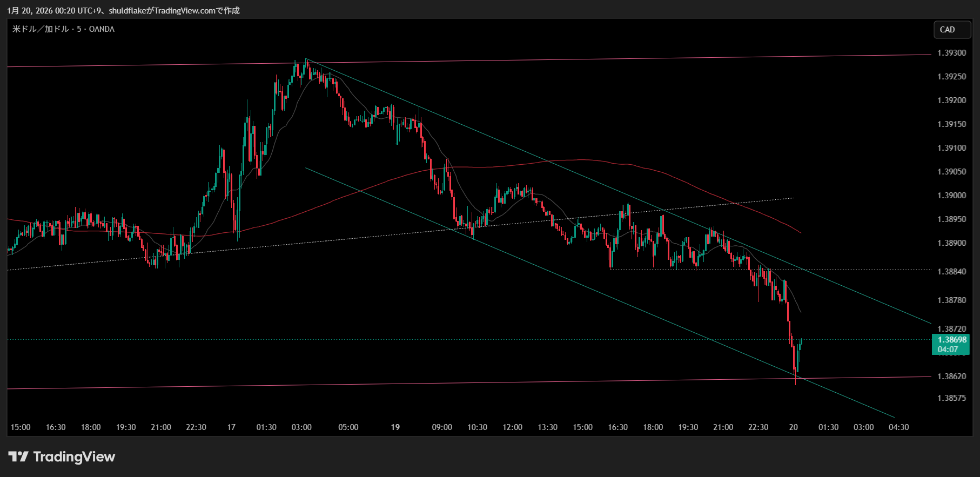
Task: Click the 09:00 time axis label
Action: [x=442, y=427]
